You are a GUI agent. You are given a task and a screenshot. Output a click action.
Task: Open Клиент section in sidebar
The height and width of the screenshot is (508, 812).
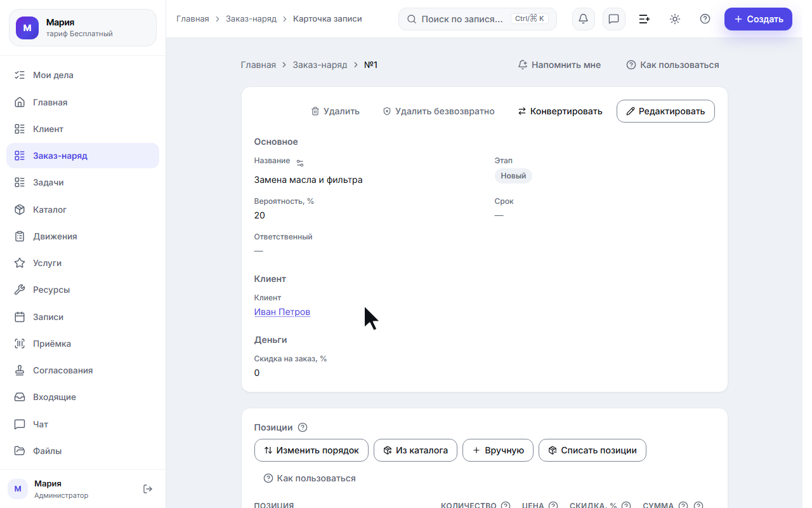pyautogui.click(x=82, y=129)
